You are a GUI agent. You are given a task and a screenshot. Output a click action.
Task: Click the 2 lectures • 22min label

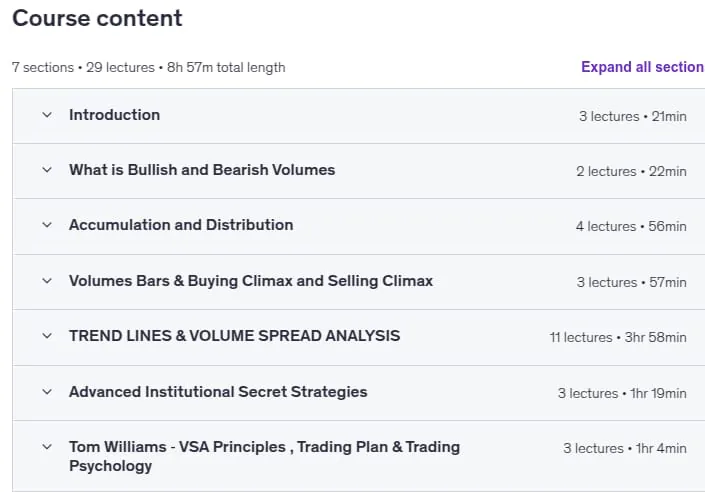click(631, 171)
